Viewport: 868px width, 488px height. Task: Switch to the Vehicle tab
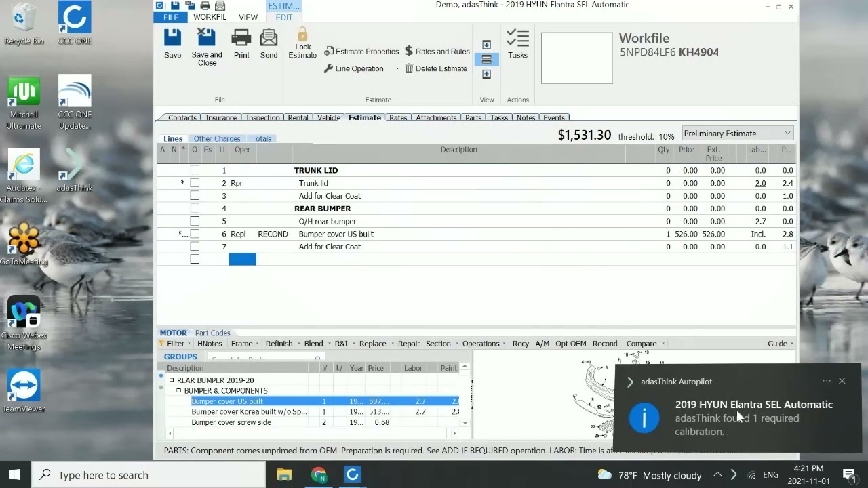329,117
